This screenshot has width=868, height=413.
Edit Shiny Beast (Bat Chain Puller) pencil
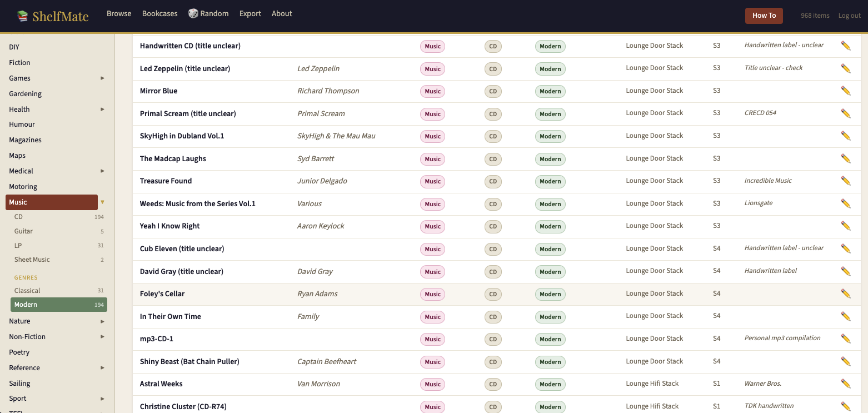tap(846, 361)
